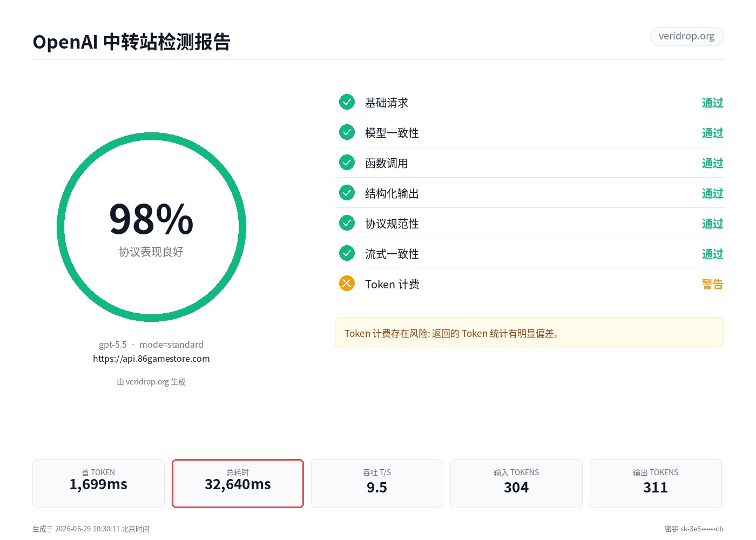Click the green check icon for 协议规范性
This screenshot has width=756, height=540.
(347, 223)
